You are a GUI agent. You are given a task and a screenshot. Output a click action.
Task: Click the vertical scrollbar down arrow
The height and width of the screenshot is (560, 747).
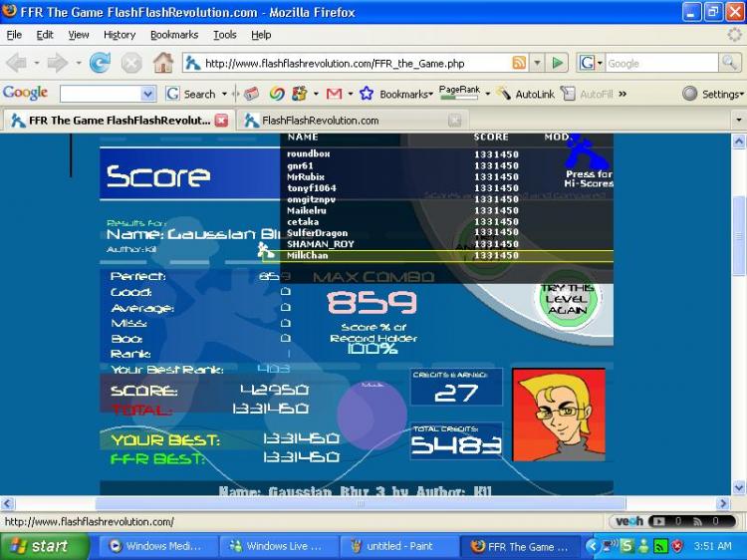click(739, 487)
